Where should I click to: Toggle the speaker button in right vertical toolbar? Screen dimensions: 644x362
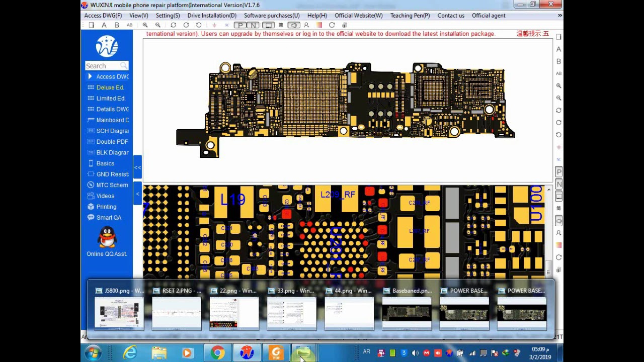[558, 220]
